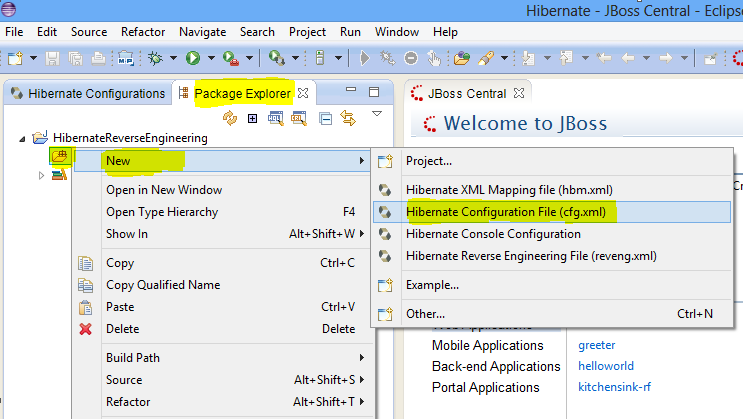Click the M-P toolbar icon
The image size is (743, 419).
126,58
